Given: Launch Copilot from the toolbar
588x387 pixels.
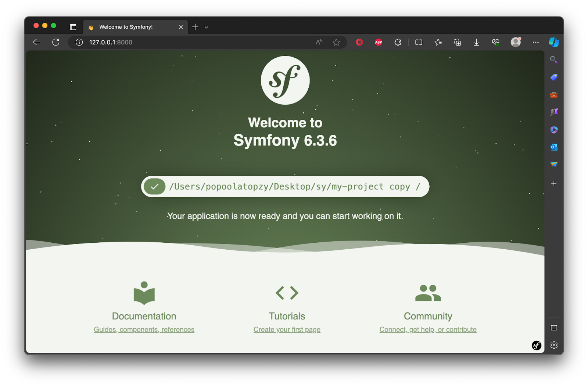Looking at the screenshot, I should 554,42.
